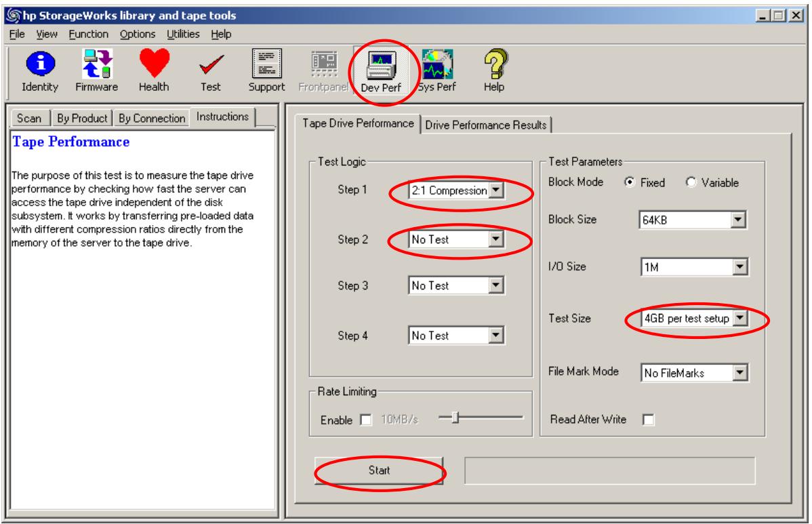Click the hp StorageWorks title bar icon
This screenshot has width=812, height=524.
pos(13,16)
